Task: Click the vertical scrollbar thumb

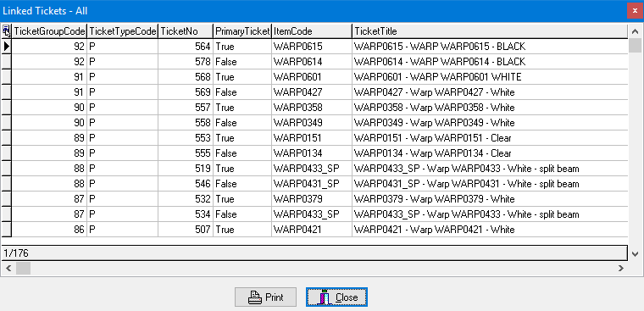Action: (x=635, y=45)
